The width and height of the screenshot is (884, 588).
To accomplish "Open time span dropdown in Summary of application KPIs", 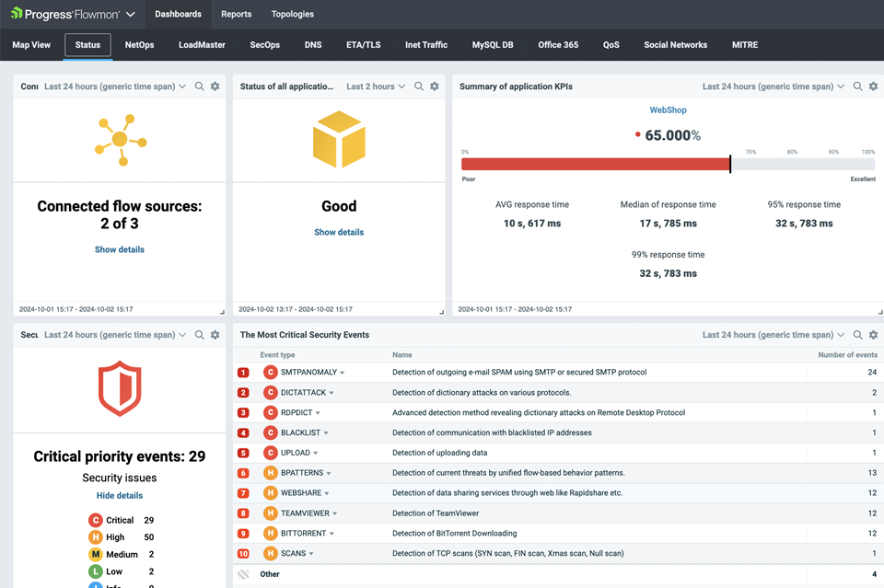I will pos(773,86).
